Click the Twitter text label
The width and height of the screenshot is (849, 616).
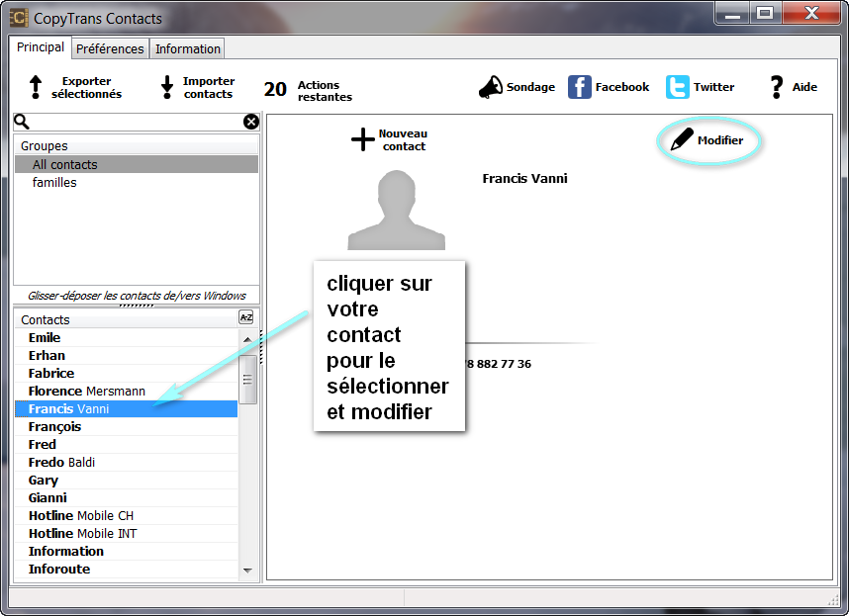[x=713, y=87]
